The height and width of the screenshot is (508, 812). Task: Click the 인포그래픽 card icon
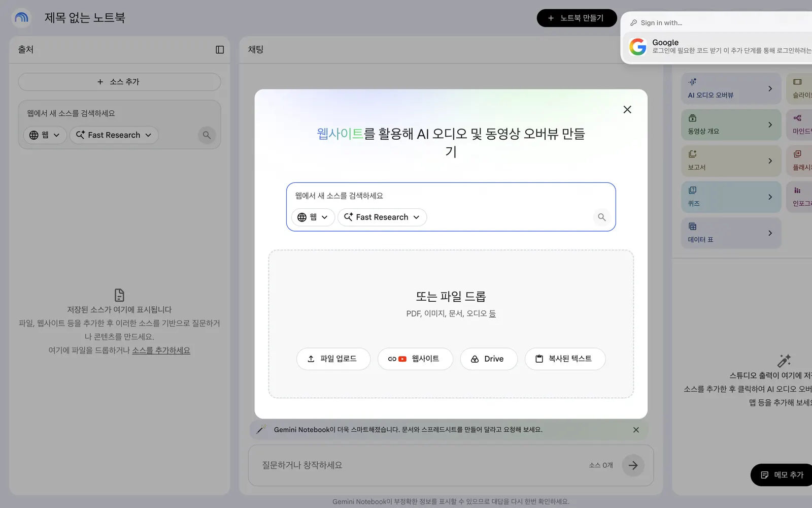797,190
